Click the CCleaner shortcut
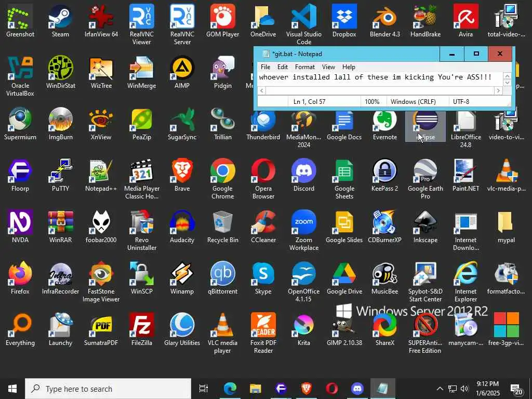Image resolution: width=532 pixels, height=399 pixels. pyautogui.click(x=263, y=227)
